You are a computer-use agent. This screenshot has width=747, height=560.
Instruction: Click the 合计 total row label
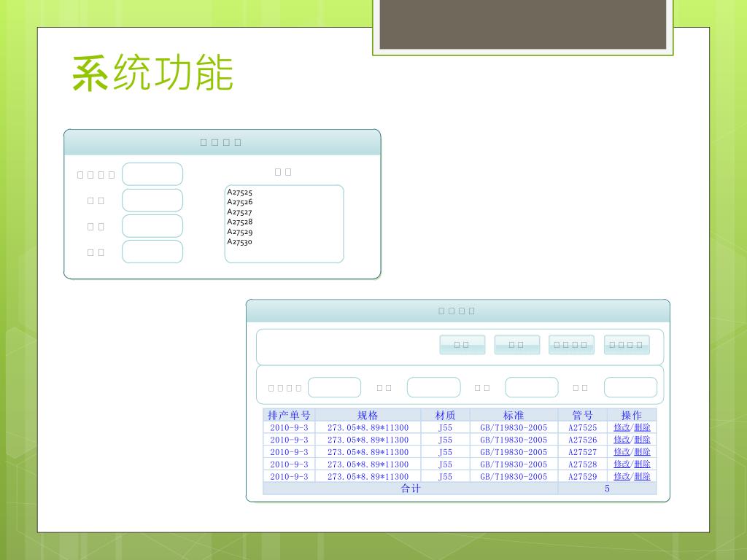pos(411,489)
